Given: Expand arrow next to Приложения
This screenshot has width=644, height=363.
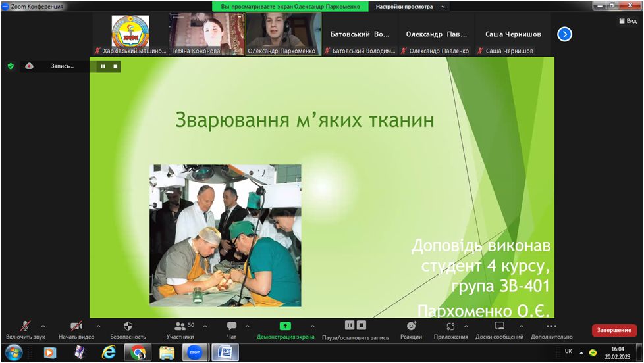Looking at the screenshot, I should click(x=466, y=326).
